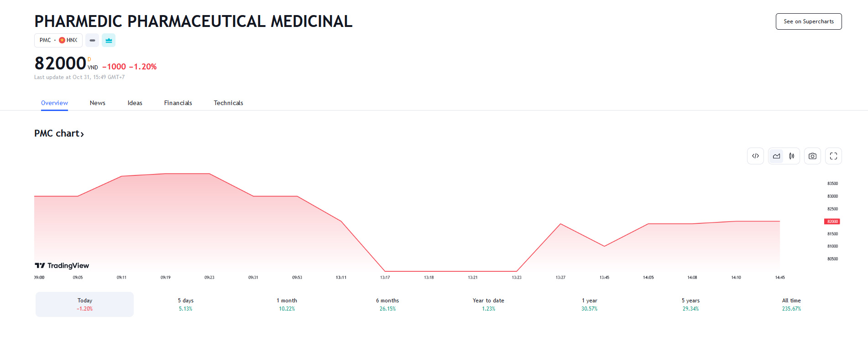Viewport: 868px width, 338px height.
Task: Click the TradingView logo on the chart
Action: (x=62, y=265)
